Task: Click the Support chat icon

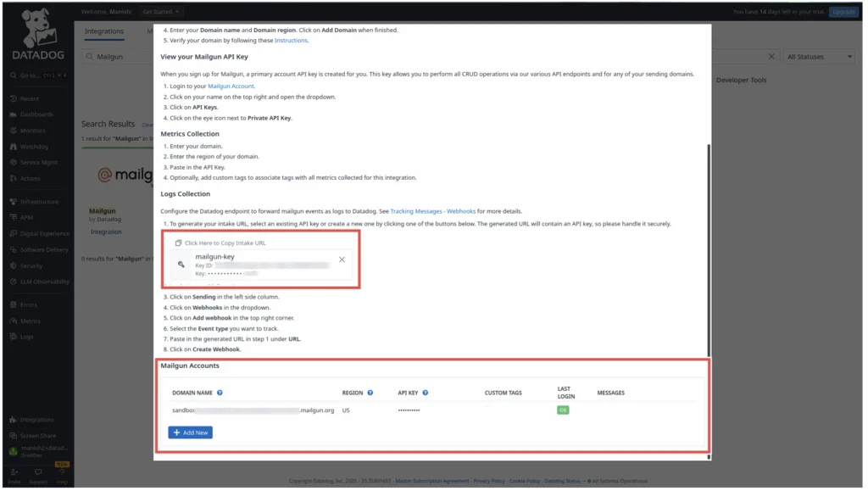Action: (38, 472)
